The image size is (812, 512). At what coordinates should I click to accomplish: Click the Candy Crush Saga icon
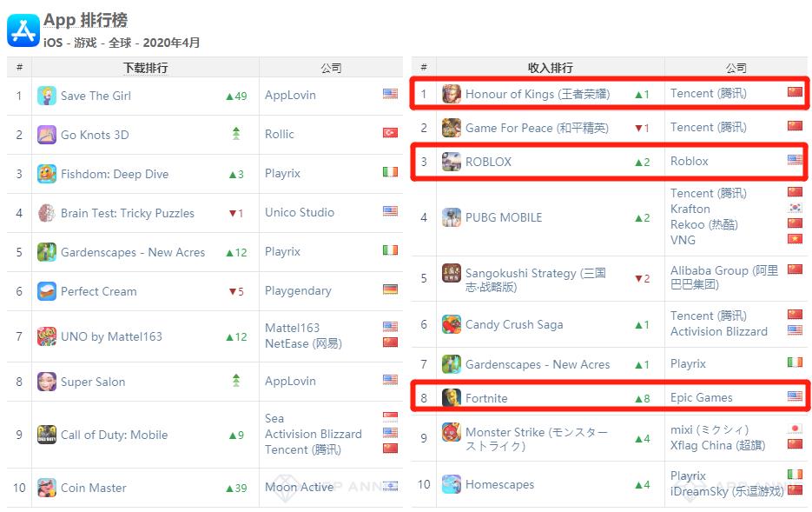tap(452, 324)
